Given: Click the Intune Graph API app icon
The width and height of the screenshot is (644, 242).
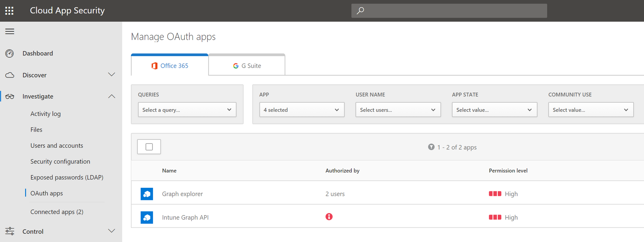Looking at the screenshot, I should pyautogui.click(x=147, y=217).
